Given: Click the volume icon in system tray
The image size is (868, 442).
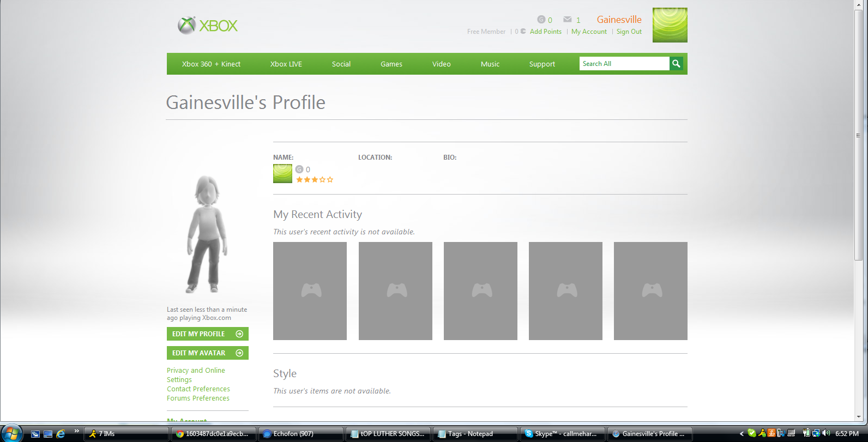Looking at the screenshot, I should pos(826,433).
